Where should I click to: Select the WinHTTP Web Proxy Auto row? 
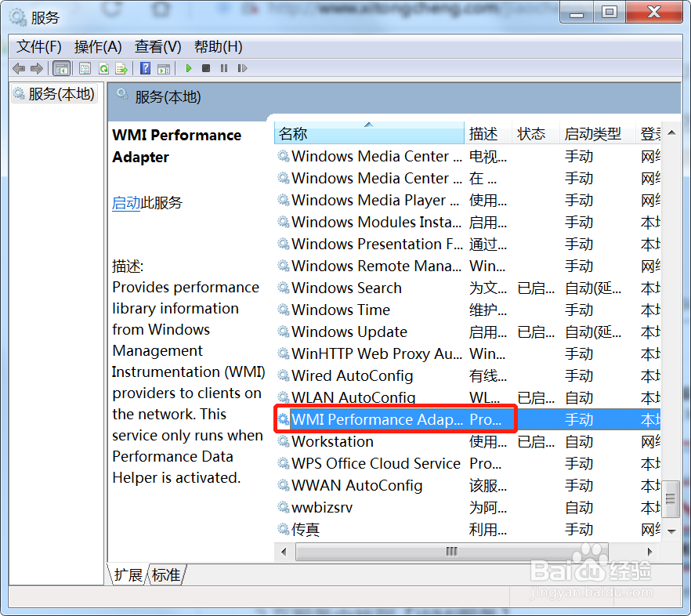coord(467,353)
